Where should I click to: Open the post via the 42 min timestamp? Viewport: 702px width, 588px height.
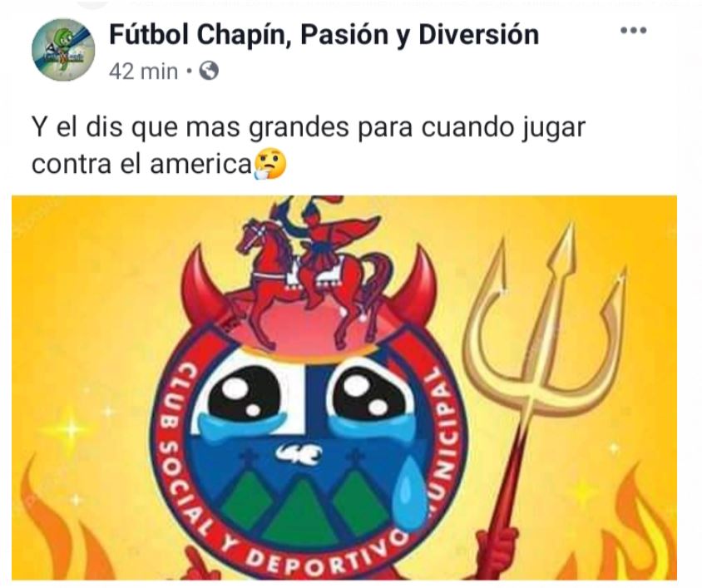click(x=143, y=72)
